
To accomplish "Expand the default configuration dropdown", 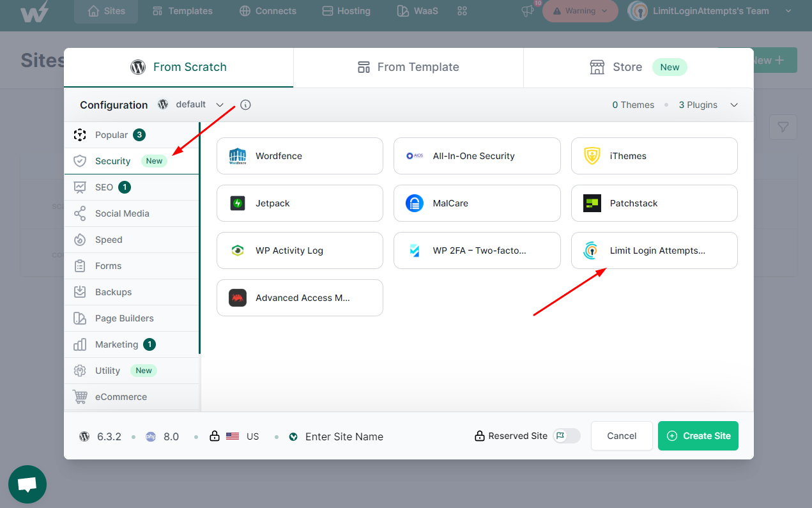I will pyautogui.click(x=191, y=105).
